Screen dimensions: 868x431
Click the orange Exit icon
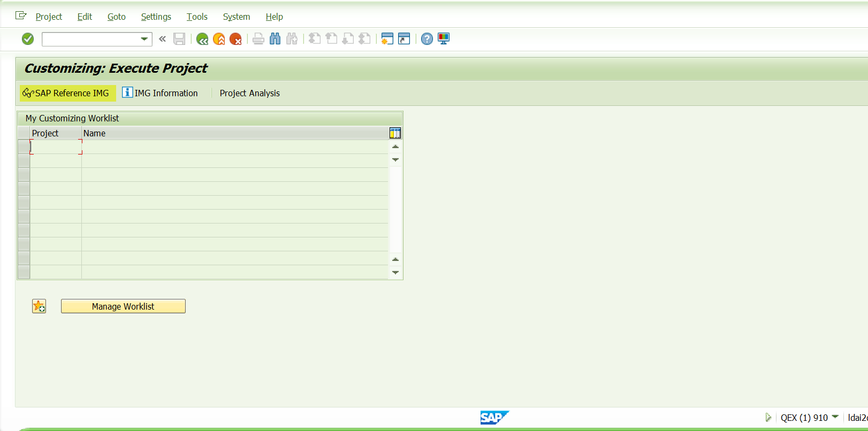click(219, 39)
